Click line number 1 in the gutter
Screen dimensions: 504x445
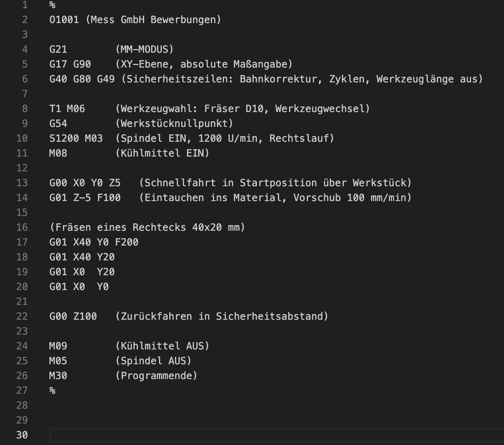25,5
